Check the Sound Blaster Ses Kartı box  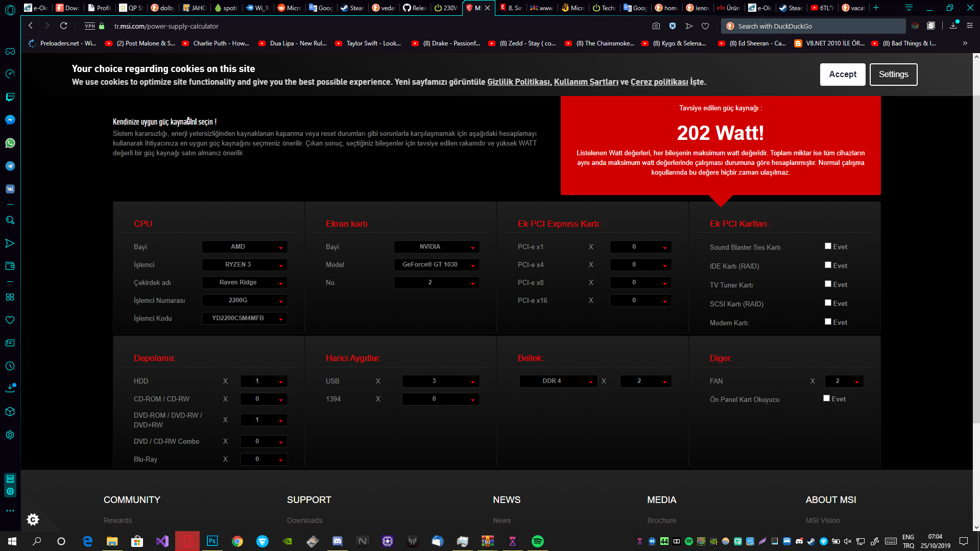[x=828, y=246]
